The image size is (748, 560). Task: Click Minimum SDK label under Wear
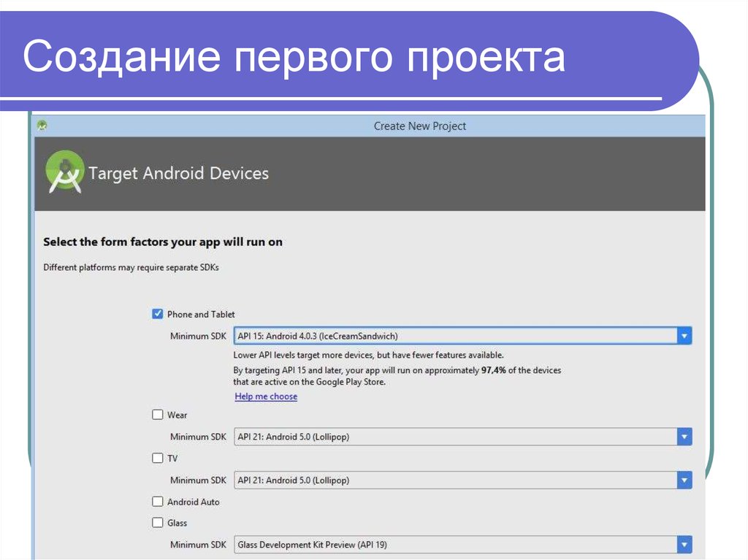[x=198, y=437]
